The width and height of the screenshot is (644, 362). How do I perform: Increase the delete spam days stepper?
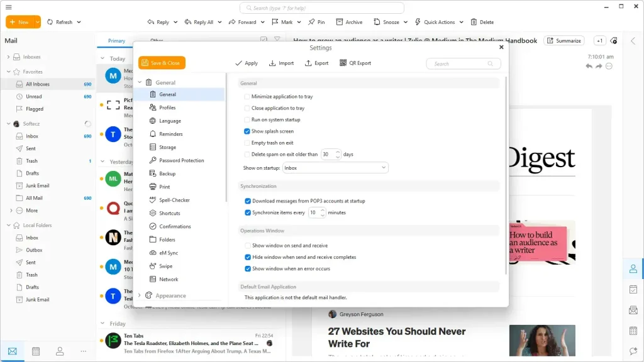pyautogui.click(x=338, y=152)
